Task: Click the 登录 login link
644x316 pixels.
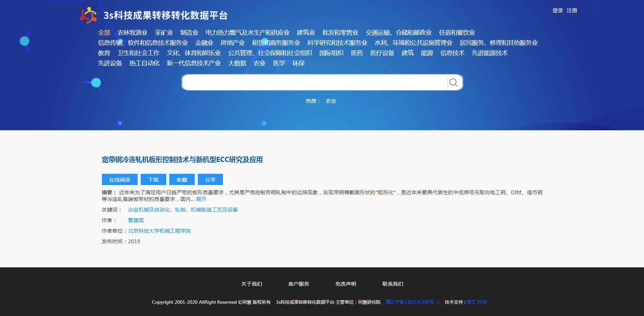Action: tap(558, 11)
